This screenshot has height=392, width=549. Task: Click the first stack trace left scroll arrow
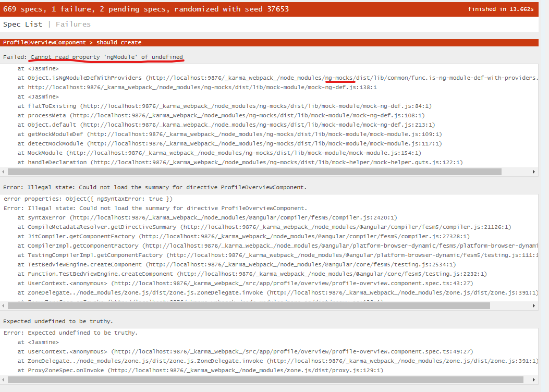point(4,172)
